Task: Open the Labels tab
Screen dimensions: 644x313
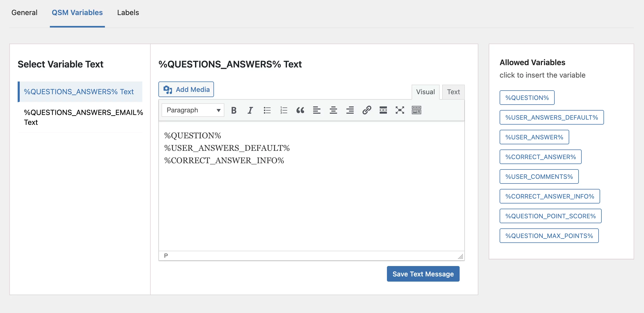Action: pyautogui.click(x=128, y=12)
